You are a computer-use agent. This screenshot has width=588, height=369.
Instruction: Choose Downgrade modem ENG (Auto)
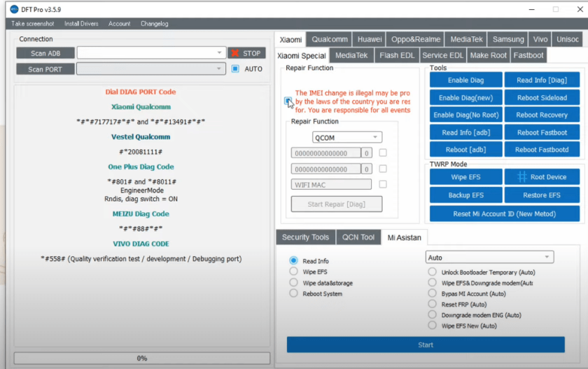pos(433,314)
